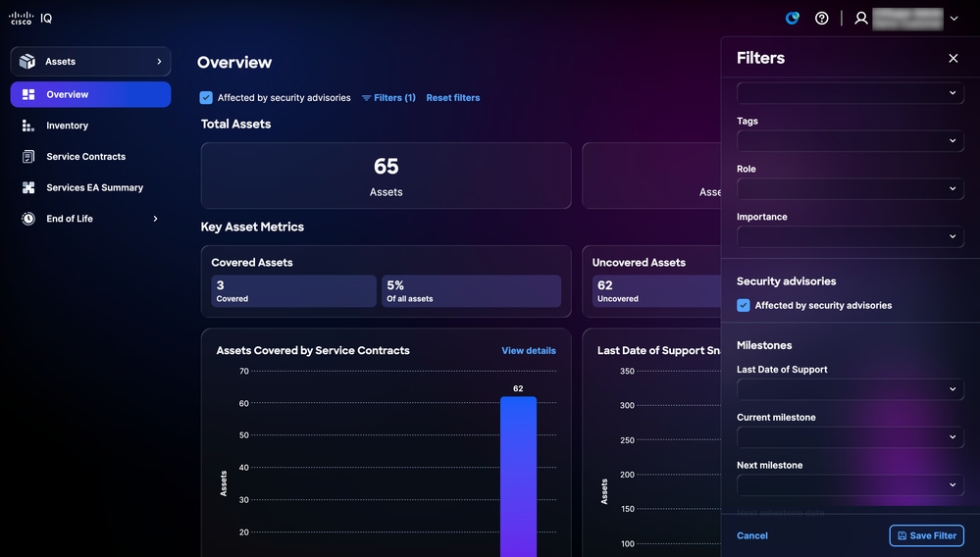Expand the Tags dropdown
The height and width of the screenshot is (557, 980).
pyautogui.click(x=850, y=141)
